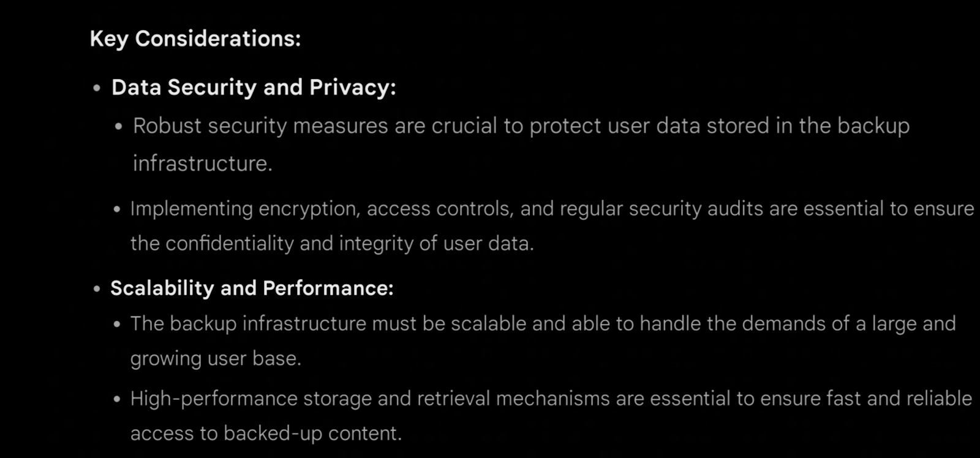Click the bullet before Scalability and Performance

[97, 288]
